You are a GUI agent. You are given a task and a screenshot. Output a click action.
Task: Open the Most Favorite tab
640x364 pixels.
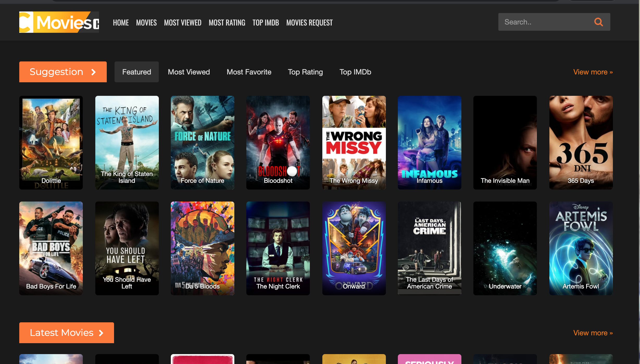pos(249,72)
